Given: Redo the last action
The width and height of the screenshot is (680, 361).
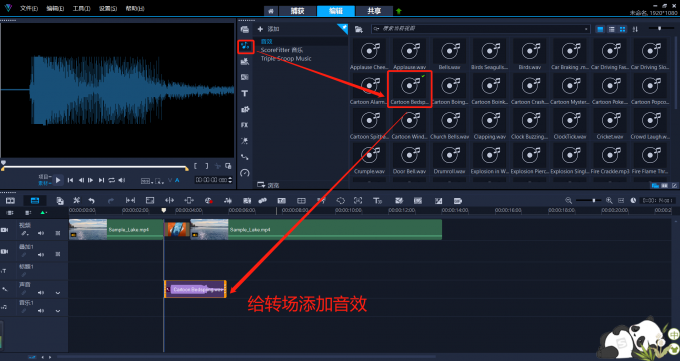Looking at the screenshot, I should point(111,200).
